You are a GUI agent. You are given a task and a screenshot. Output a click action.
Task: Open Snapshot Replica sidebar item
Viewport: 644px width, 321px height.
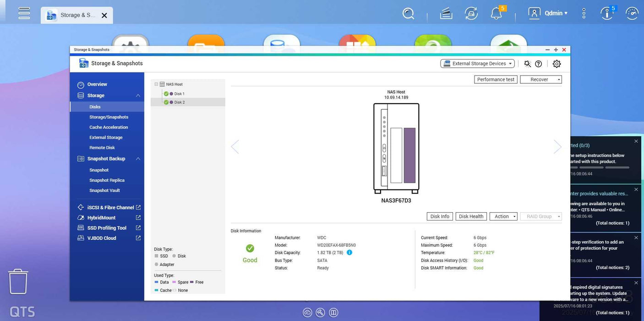click(107, 180)
